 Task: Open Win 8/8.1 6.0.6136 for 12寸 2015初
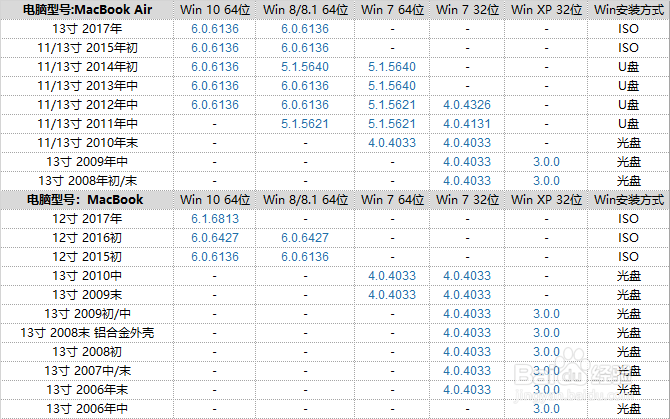click(305, 257)
